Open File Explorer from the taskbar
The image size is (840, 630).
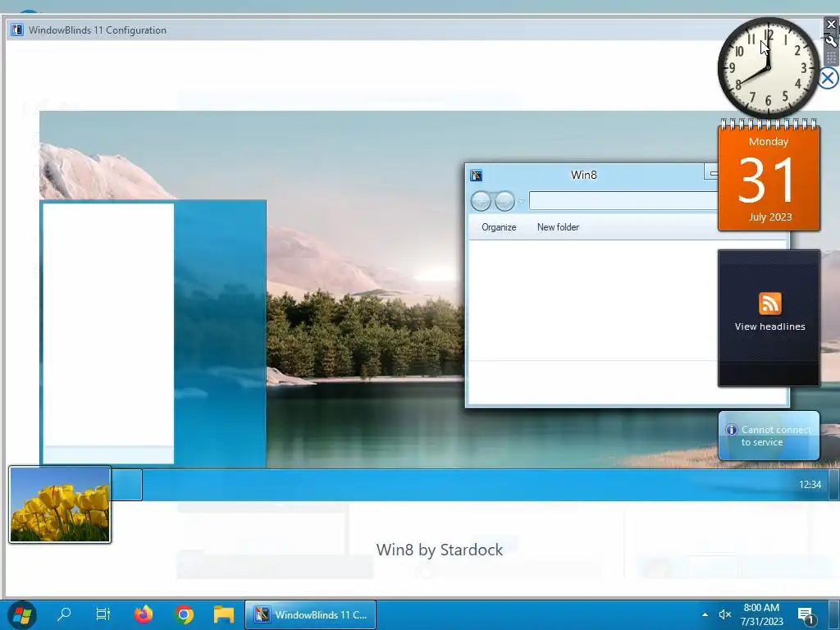point(224,614)
